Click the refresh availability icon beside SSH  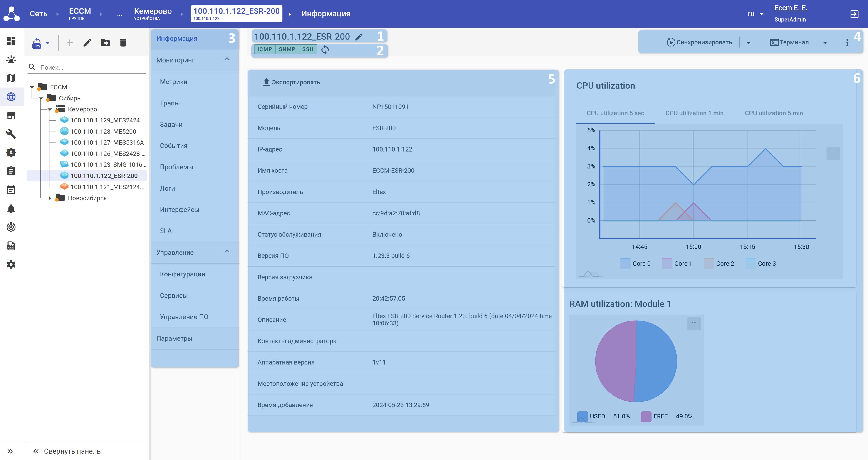[x=325, y=50]
